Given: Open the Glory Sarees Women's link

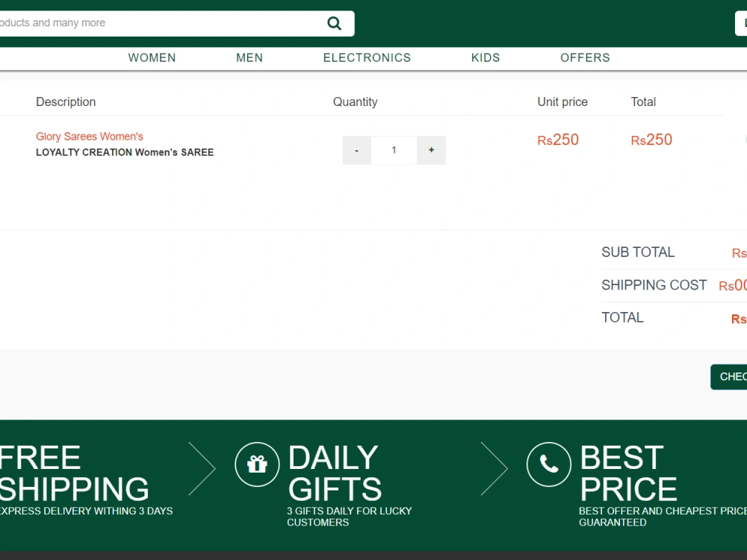Looking at the screenshot, I should [90, 137].
